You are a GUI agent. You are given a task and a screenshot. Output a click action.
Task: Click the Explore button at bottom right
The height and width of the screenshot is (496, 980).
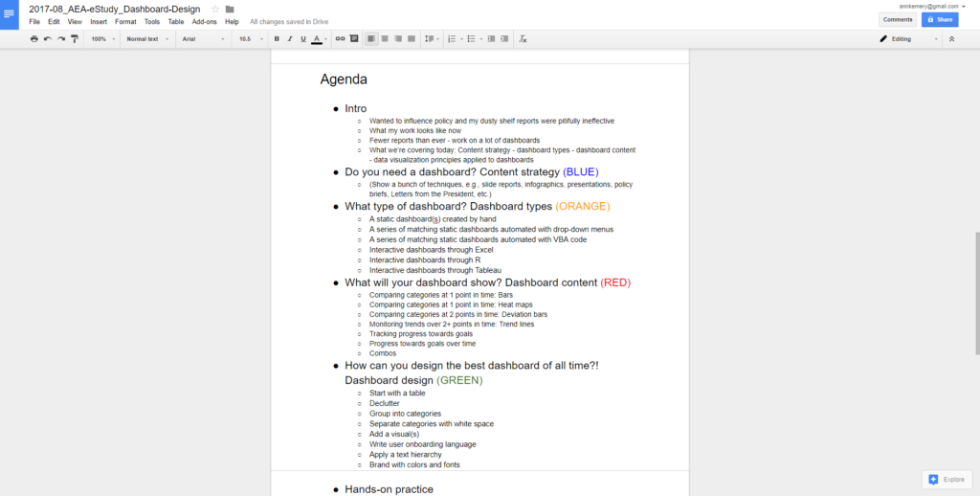tap(947, 479)
